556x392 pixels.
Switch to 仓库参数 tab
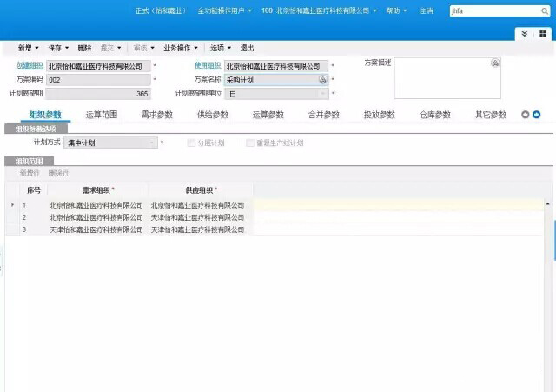click(x=435, y=114)
